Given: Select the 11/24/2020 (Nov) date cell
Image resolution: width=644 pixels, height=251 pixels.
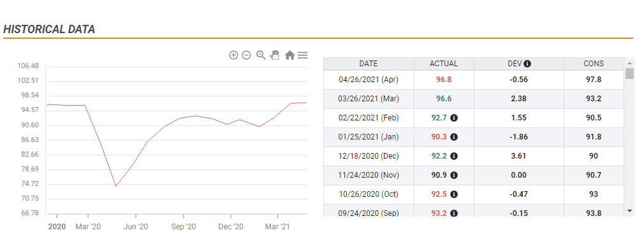Looking at the screenshot, I should coord(369,175).
